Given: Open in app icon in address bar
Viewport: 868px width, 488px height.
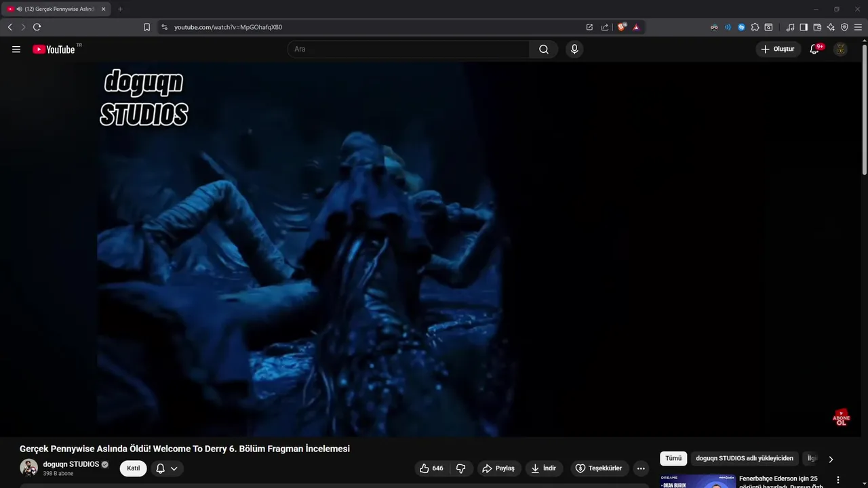Looking at the screenshot, I should (x=589, y=27).
